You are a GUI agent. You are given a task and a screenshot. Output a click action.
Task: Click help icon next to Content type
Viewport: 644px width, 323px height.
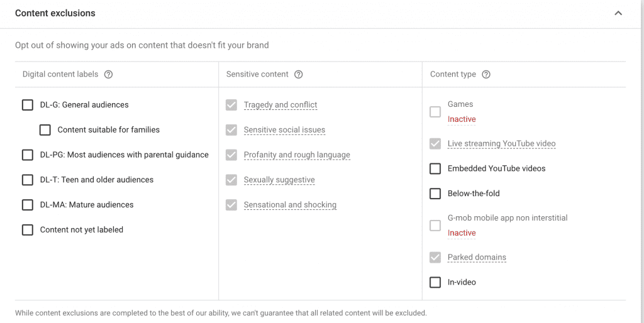pyautogui.click(x=486, y=74)
